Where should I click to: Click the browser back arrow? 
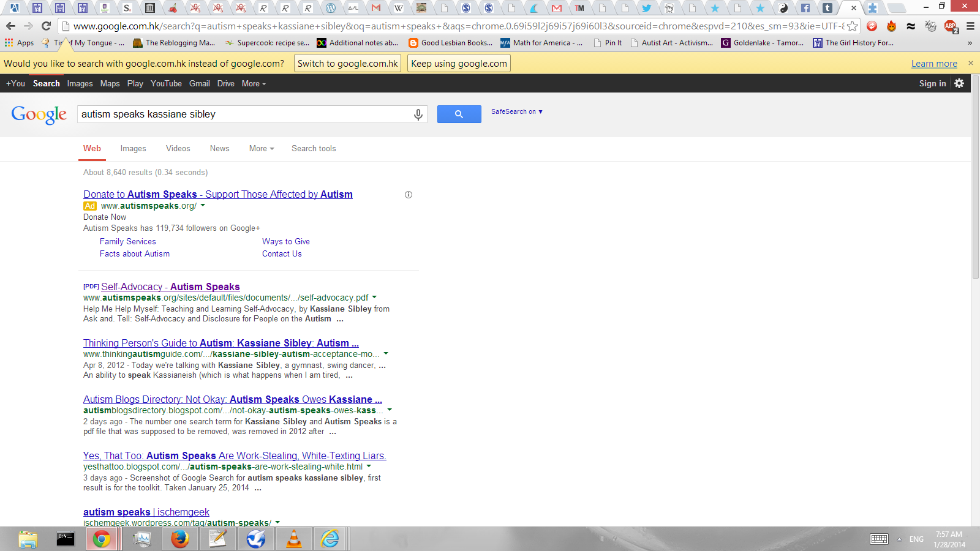(10, 26)
